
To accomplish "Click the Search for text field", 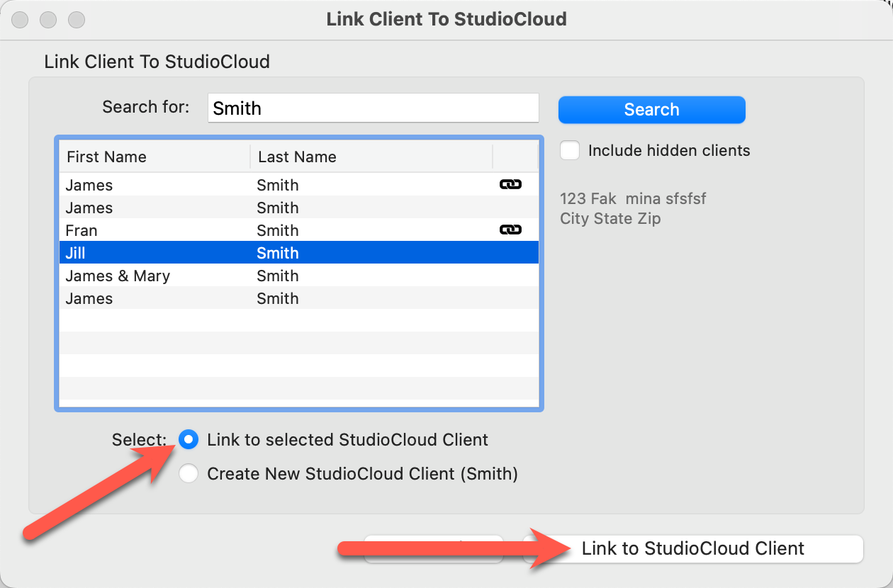I will pos(373,108).
